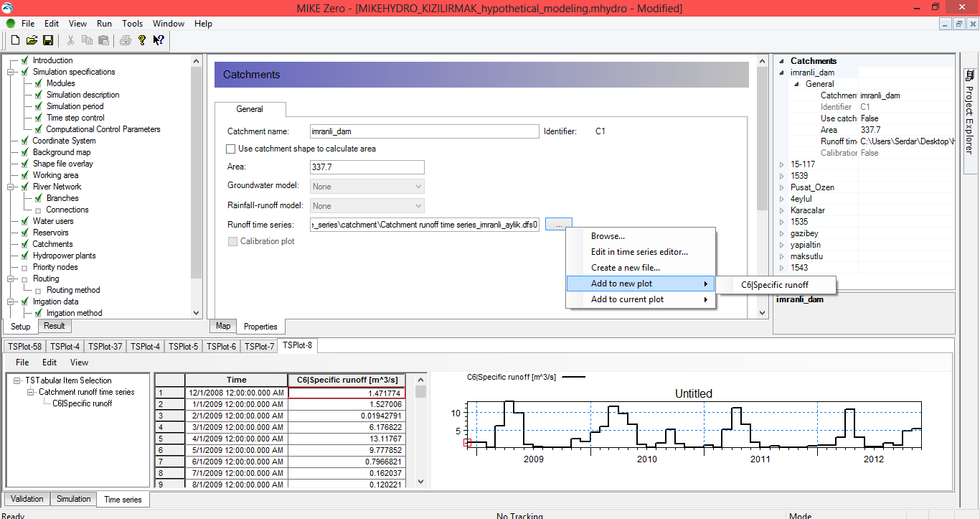Click the 'C6|Specific runoff [m^3/s]' column header

(347, 380)
